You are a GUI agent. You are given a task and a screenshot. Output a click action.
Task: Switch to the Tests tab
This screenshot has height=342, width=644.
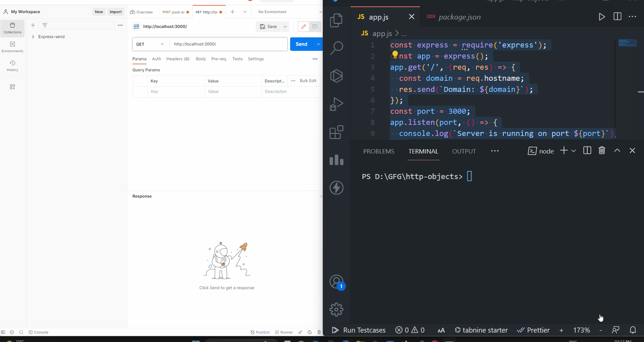pyautogui.click(x=237, y=59)
